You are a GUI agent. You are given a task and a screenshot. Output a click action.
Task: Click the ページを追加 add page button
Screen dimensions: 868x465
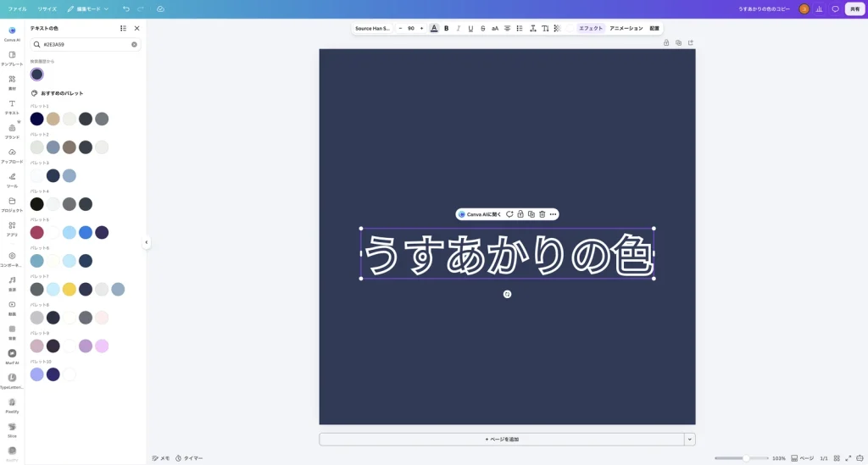click(x=502, y=439)
